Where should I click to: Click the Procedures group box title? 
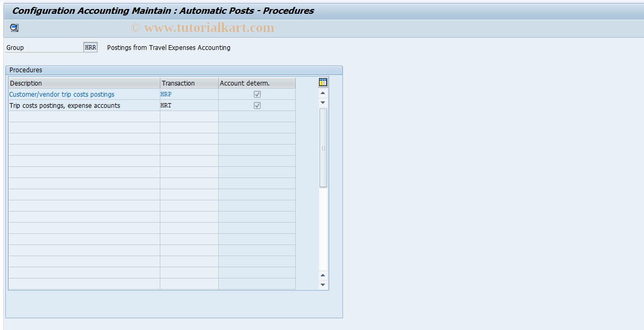tap(26, 70)
